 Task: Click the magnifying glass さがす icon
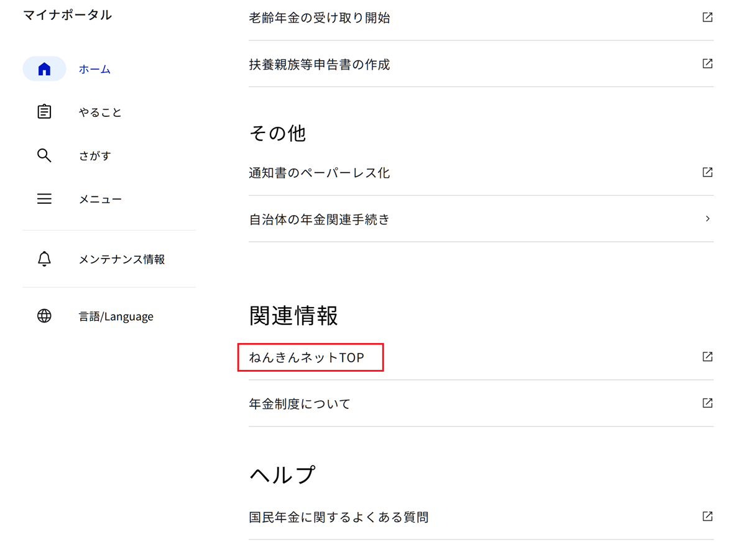44,155
